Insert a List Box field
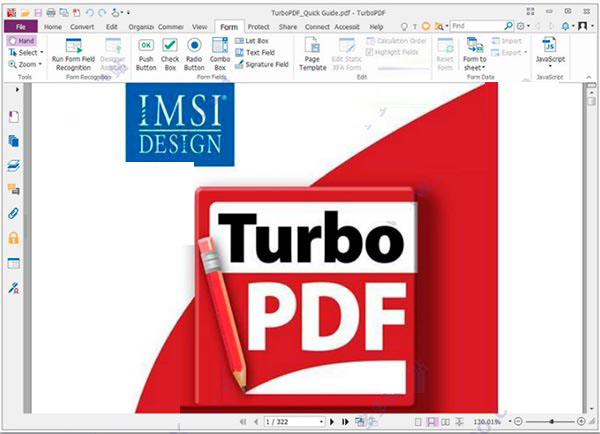 click(x=251, y=41)
